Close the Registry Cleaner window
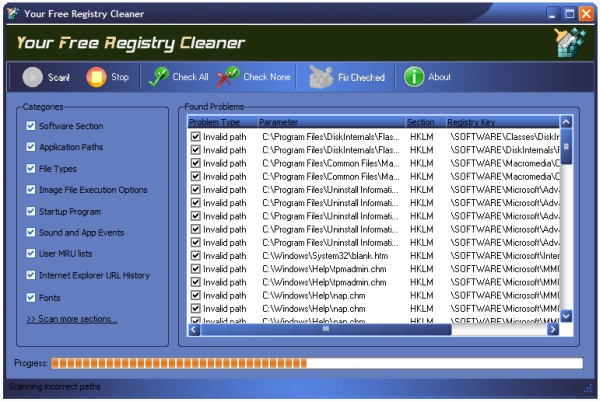Image resolution: width=600 pixels, height=402 pixels. click(x=587, y=14)
